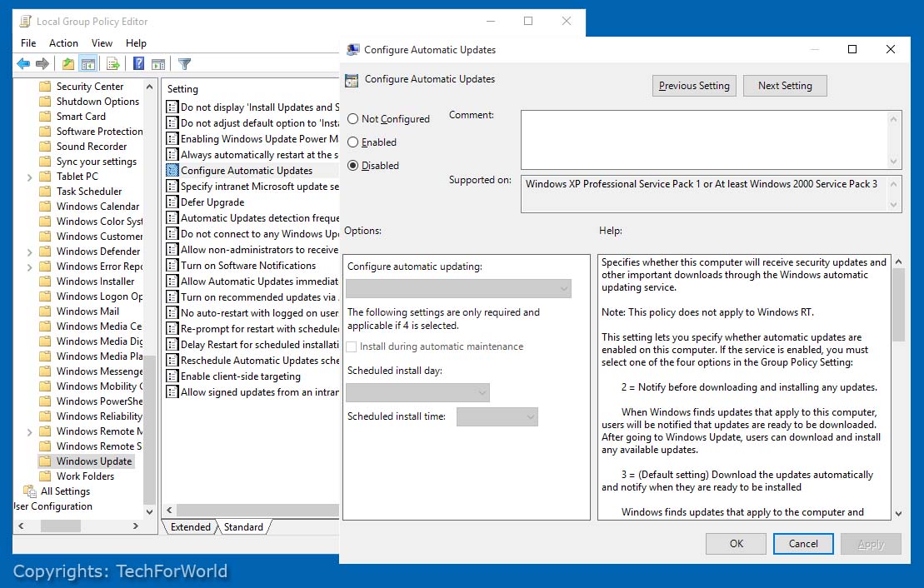Select the Disabled radio button

click(x=353, y=166)
